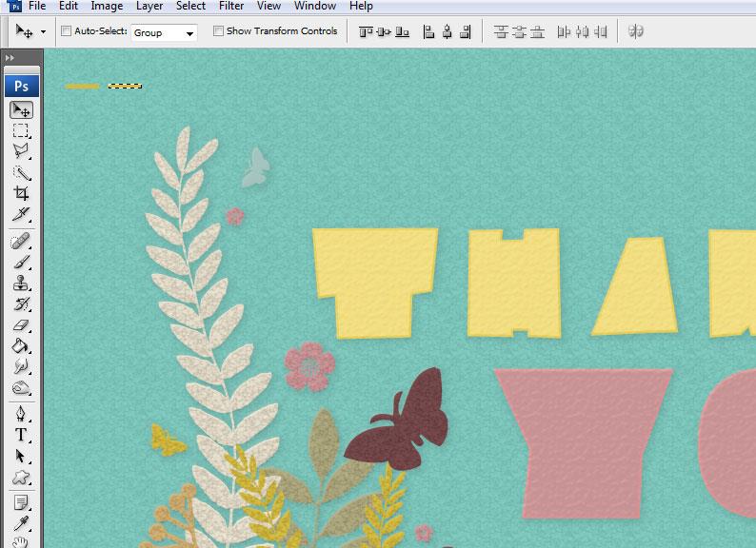Select the Eraser tool
756x548 pixels.
21,325
